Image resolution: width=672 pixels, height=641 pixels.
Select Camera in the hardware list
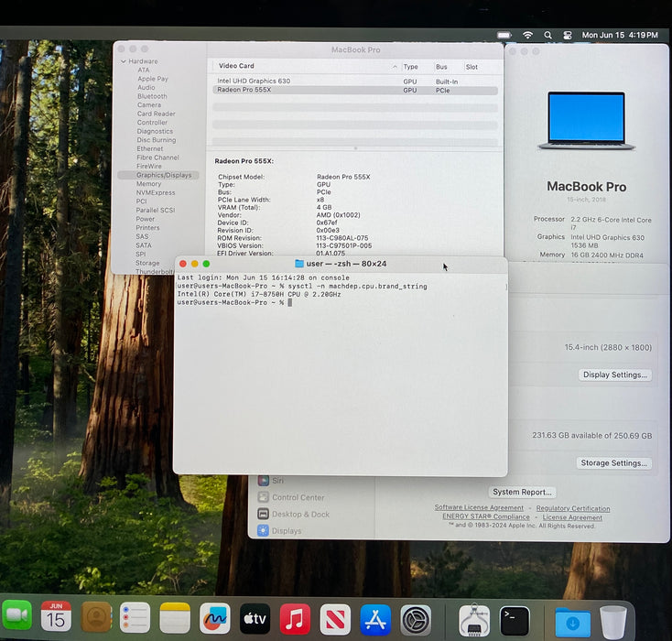149,105
